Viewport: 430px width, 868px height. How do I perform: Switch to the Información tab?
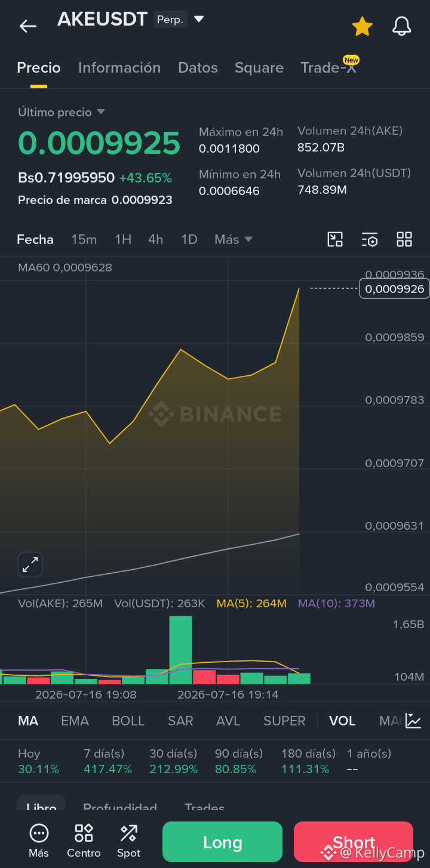pos(119,67)
